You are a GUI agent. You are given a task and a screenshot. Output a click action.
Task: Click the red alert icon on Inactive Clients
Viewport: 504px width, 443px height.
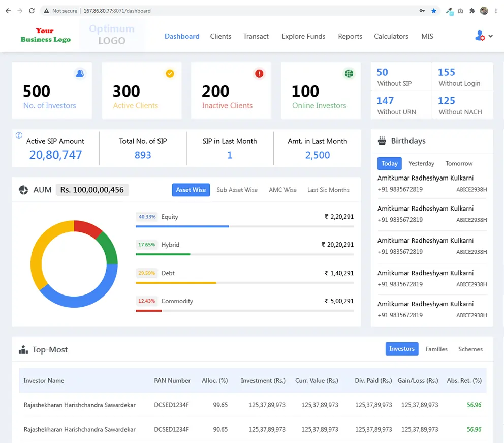click(x=259, y=74)
